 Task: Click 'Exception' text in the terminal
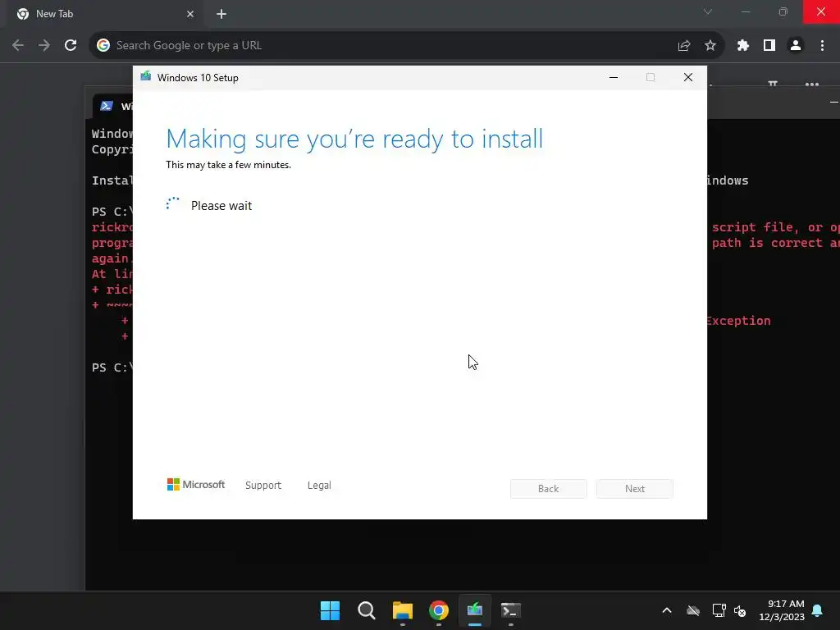click(x=739, y=321)
